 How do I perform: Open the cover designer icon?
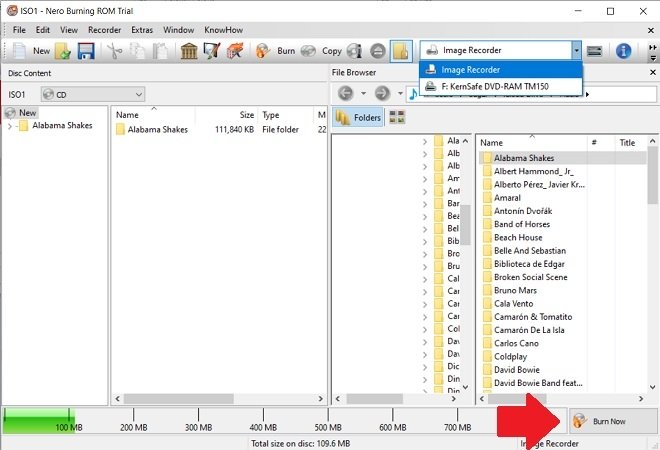coord(212,51)
